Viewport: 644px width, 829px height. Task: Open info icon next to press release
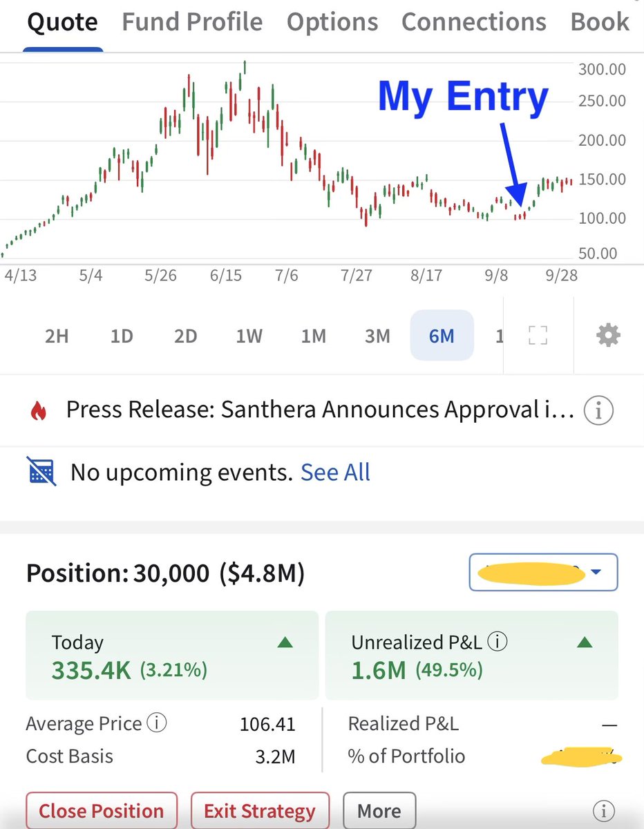pos(598,411)
